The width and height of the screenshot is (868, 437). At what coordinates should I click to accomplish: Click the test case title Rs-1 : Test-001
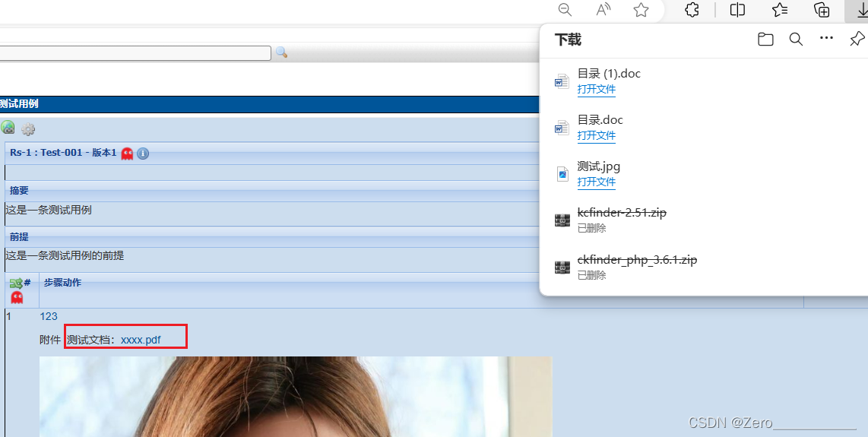tap(63, 153)
